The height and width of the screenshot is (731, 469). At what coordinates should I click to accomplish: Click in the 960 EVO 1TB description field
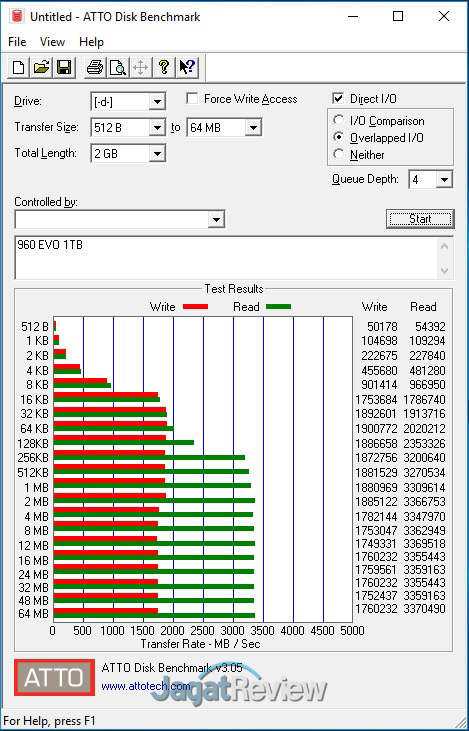click(x=227, y=258)
